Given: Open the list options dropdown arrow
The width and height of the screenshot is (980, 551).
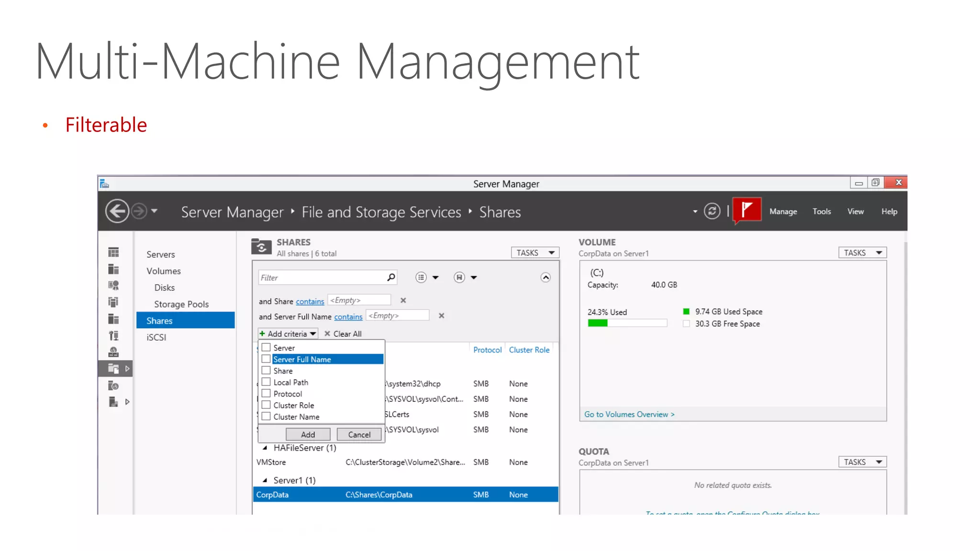Looking at the screenshot, I should pyautogui.click(x=435, y=277).
